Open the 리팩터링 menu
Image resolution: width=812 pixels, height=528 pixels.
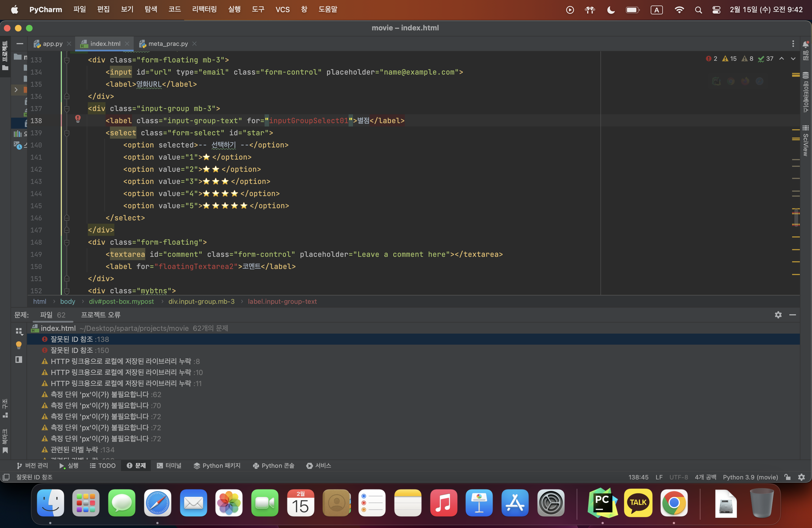tap(204, 10)
